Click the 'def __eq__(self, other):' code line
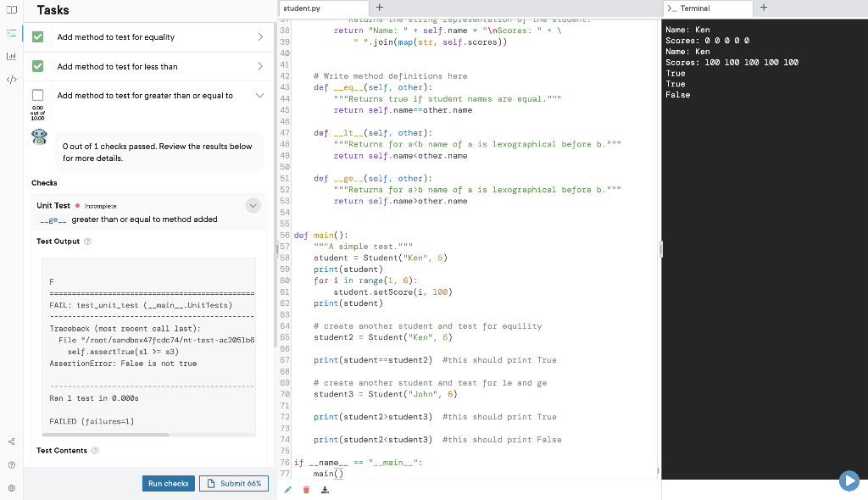 [x=373, y=87]
